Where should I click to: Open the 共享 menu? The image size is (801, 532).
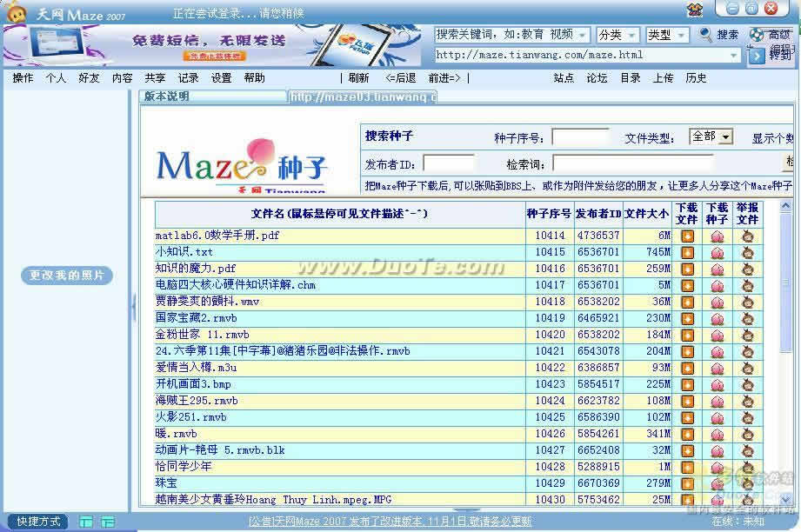tap(155, 78)
